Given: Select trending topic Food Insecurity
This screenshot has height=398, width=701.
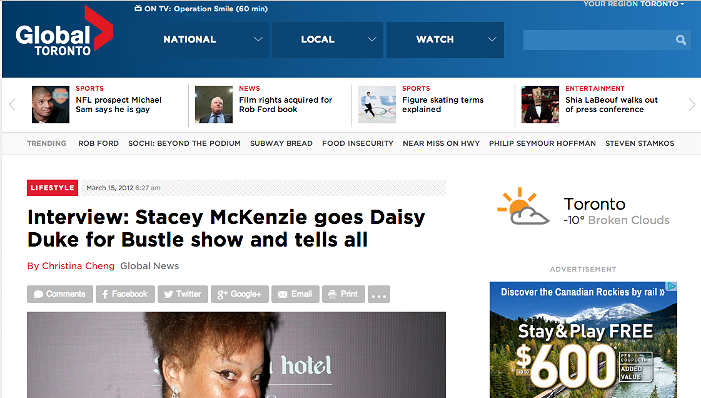Looking at the screenshot, I should click(358, 144).
